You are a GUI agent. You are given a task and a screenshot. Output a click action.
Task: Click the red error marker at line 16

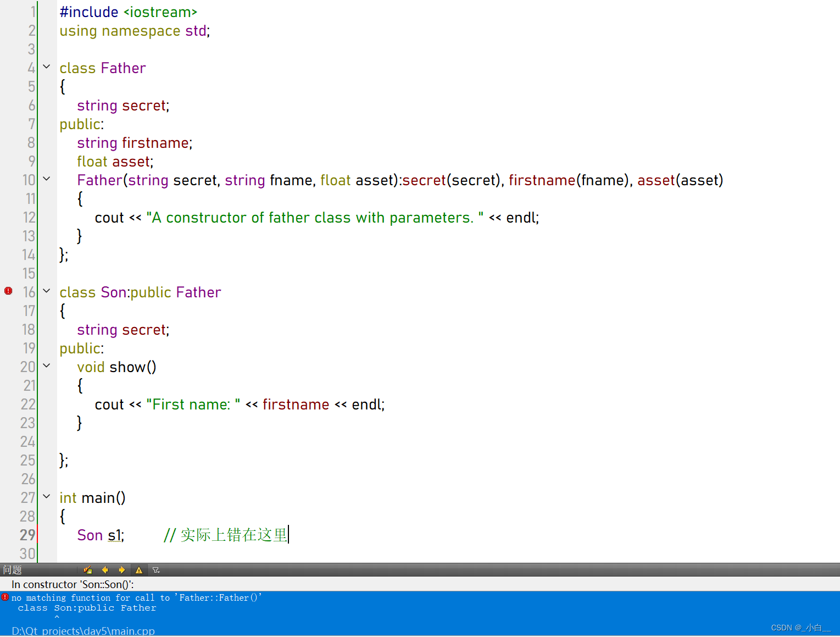[x=8, y=291]
